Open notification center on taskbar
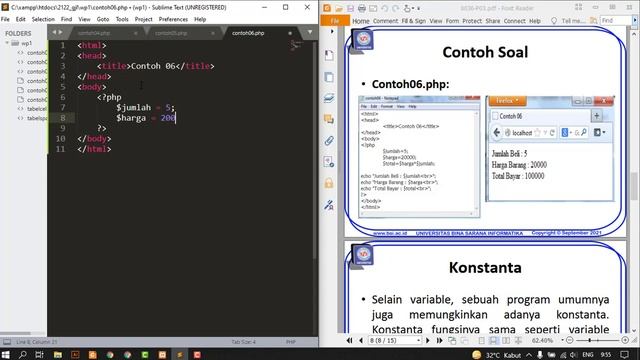Screen dimensions: 640x360 pyautogui.click(x=624, y=354)
